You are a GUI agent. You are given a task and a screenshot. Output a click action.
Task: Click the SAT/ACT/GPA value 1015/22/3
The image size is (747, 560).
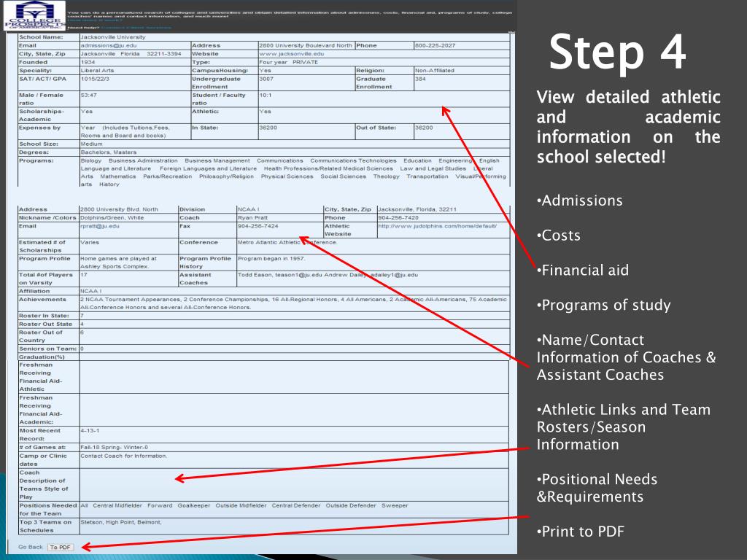coord(95,79)
